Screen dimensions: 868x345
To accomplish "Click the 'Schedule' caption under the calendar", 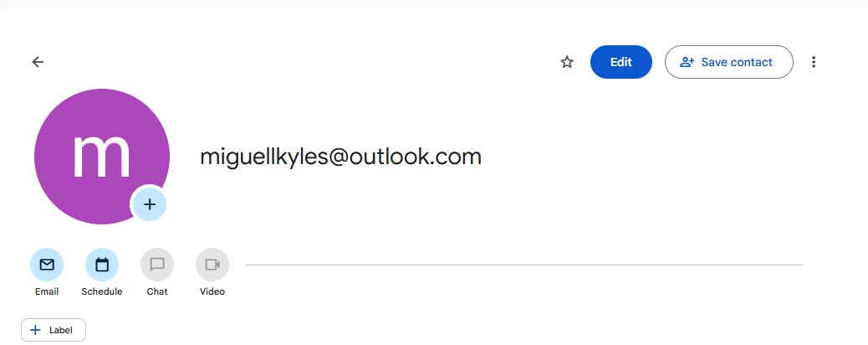I will point(102,291).
